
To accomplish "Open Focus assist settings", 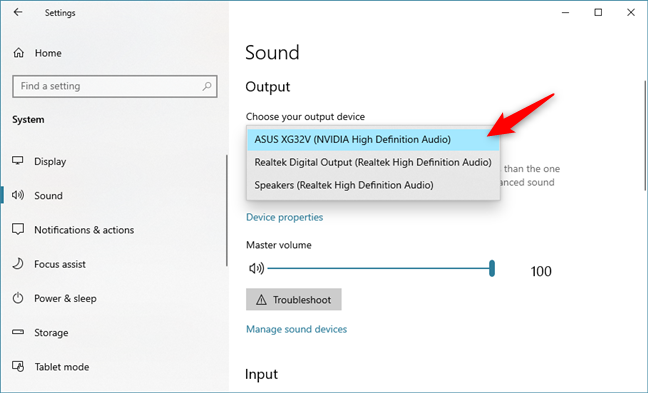I will (60, 264).
